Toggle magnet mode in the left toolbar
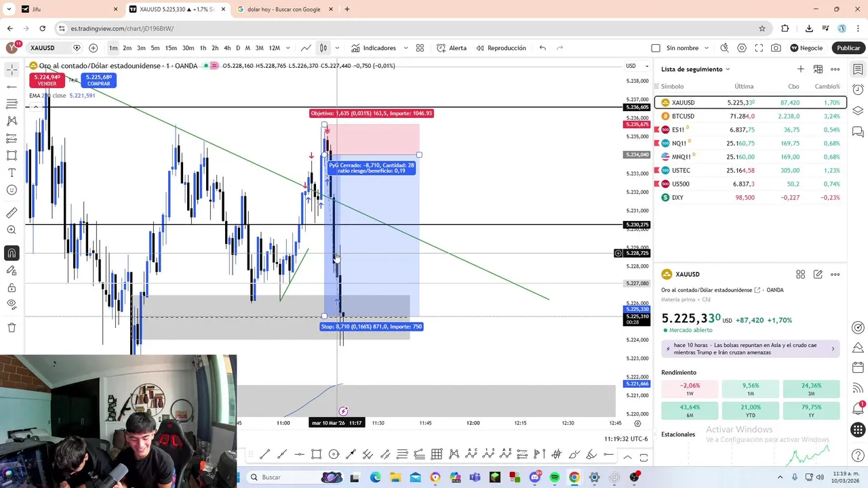The width and height of the screenshot is (868, 488). (12, 253)
